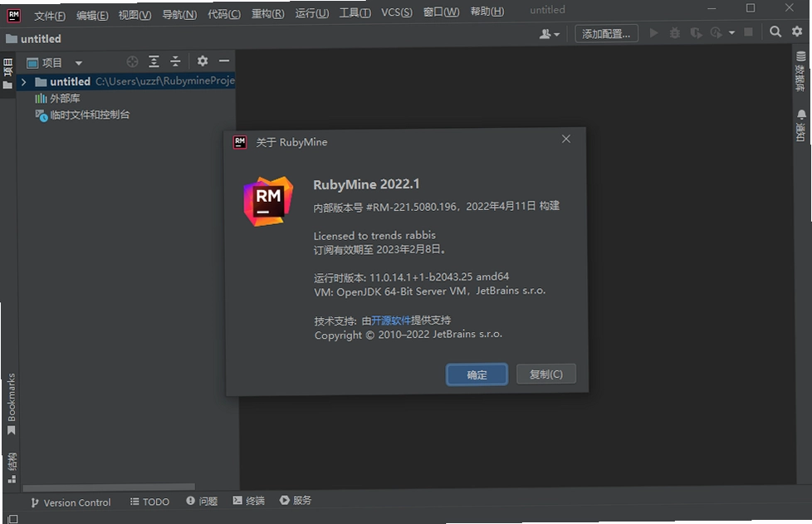
Task: Hide the project panel with minus icon
Action: pos(223,61)
